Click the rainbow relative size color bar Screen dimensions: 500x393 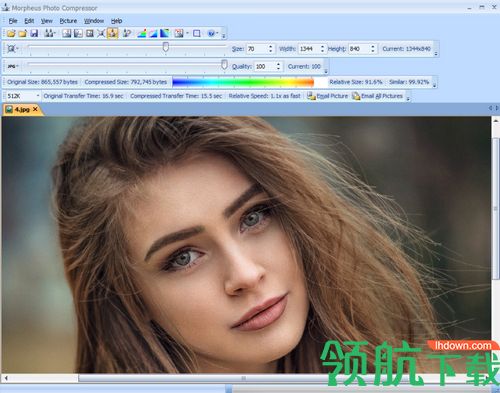click(x=243, y=82)
